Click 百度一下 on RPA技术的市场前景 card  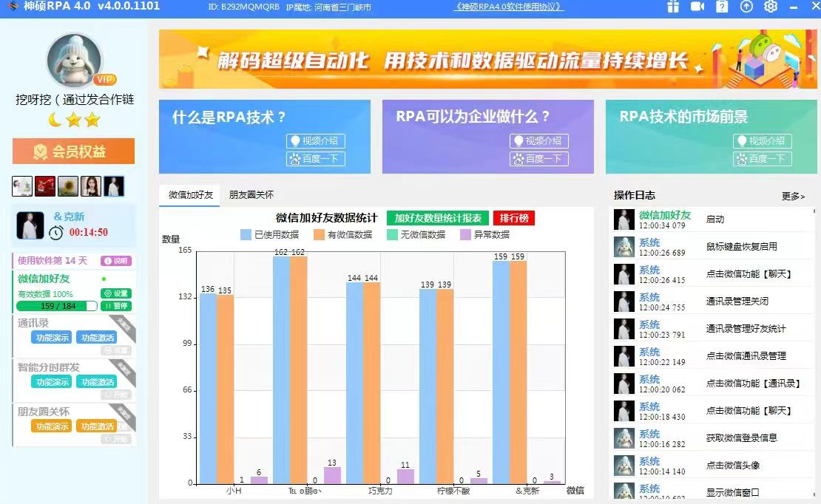tap(763, 159)
